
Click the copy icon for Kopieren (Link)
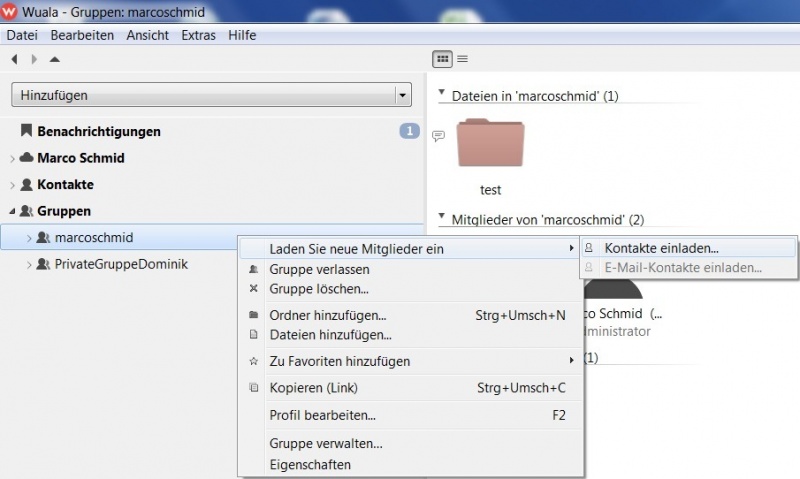tap(254, 387)
